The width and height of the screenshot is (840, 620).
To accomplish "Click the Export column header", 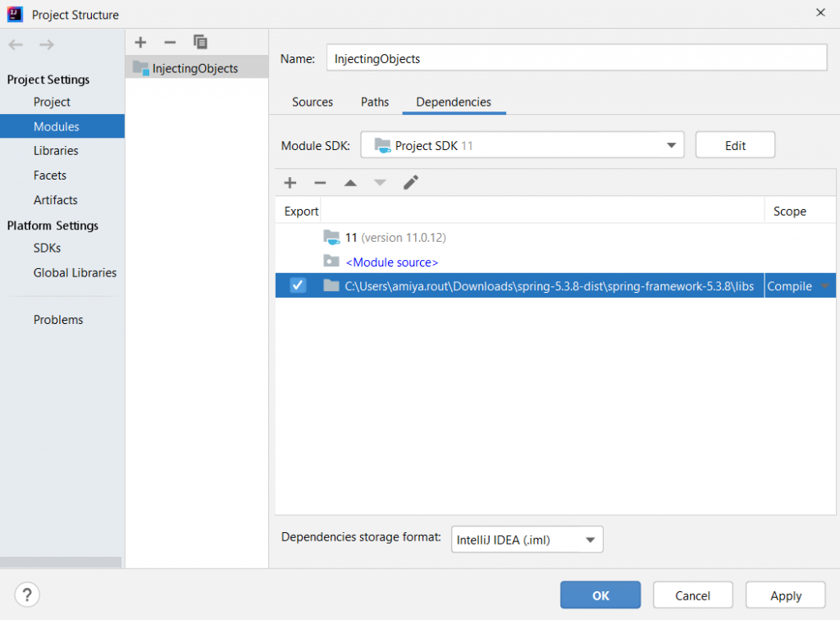I will [299, 211].
